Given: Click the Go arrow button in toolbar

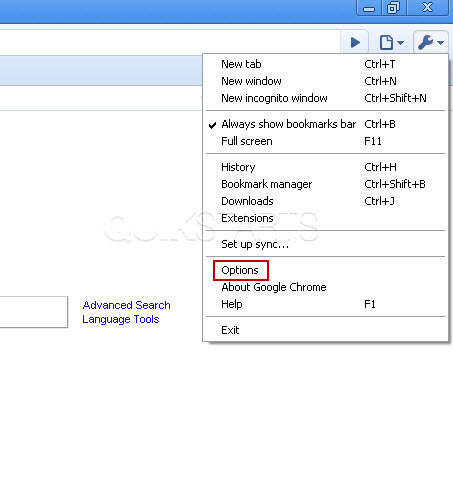Looking at the screenshot, I should (x=355, y=43).
